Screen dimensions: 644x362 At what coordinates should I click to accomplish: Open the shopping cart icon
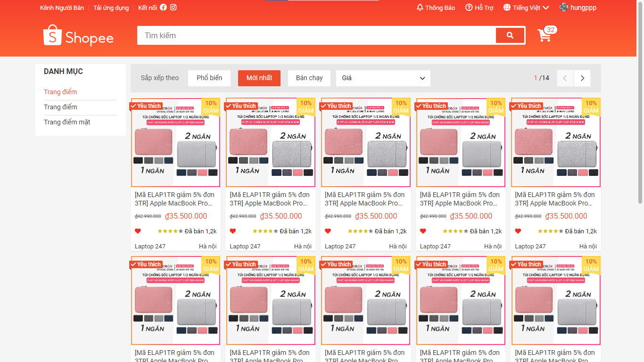click(545, 35)
